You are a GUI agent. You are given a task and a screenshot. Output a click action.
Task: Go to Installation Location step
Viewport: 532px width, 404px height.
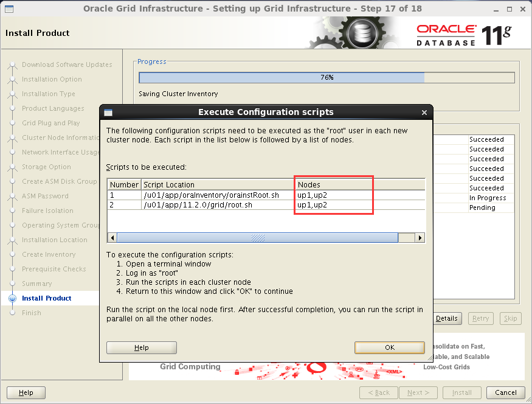pos(55,240)
